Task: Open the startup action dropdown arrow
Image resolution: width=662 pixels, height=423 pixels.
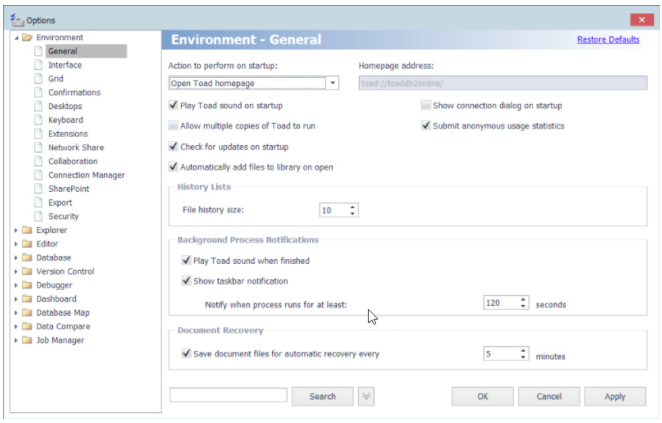Action: [333, 83]
